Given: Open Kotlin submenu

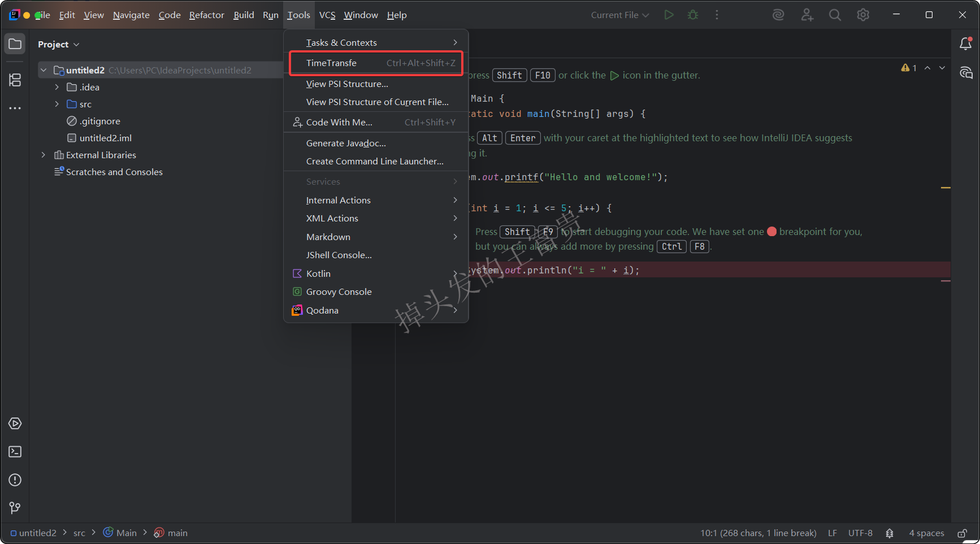Looking at the screenshot, I should pos(376,273).
